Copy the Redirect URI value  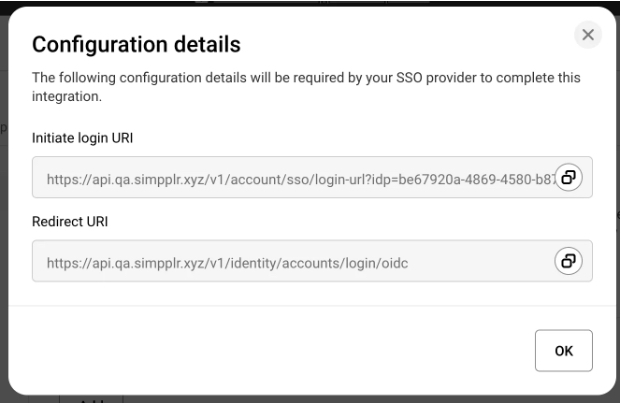569,261
